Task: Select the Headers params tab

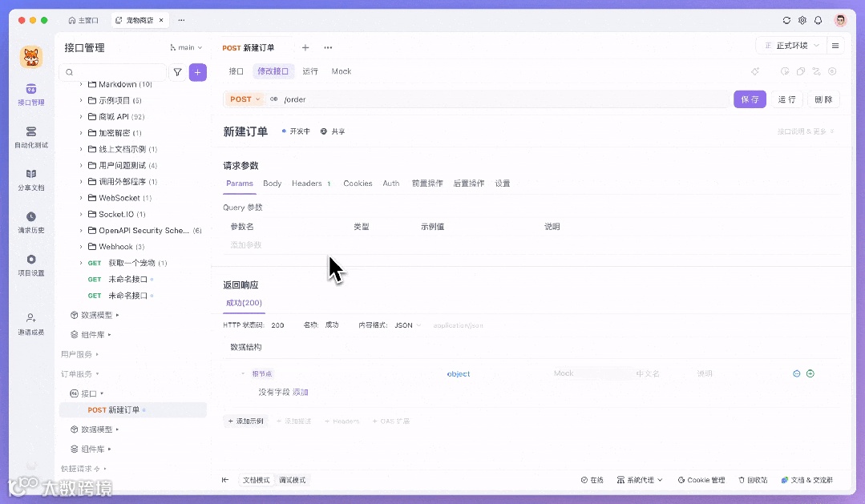Action: tap(310, 183)
